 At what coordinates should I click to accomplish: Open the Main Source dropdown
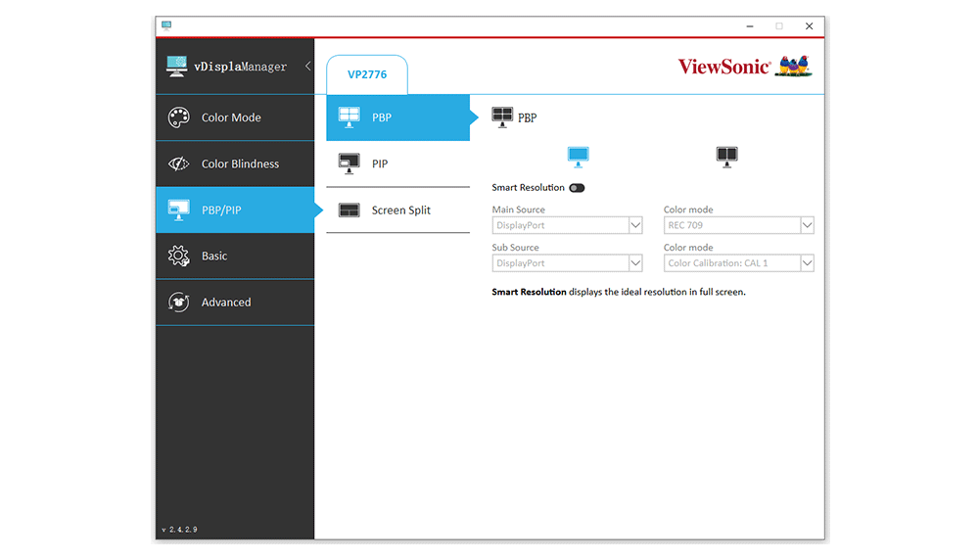pos(567,225)
